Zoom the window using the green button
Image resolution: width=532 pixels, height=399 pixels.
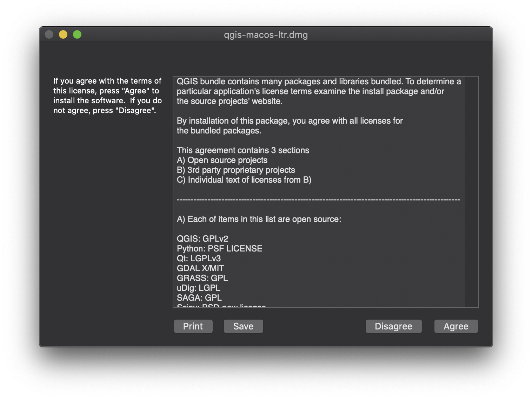pos(77,34)
